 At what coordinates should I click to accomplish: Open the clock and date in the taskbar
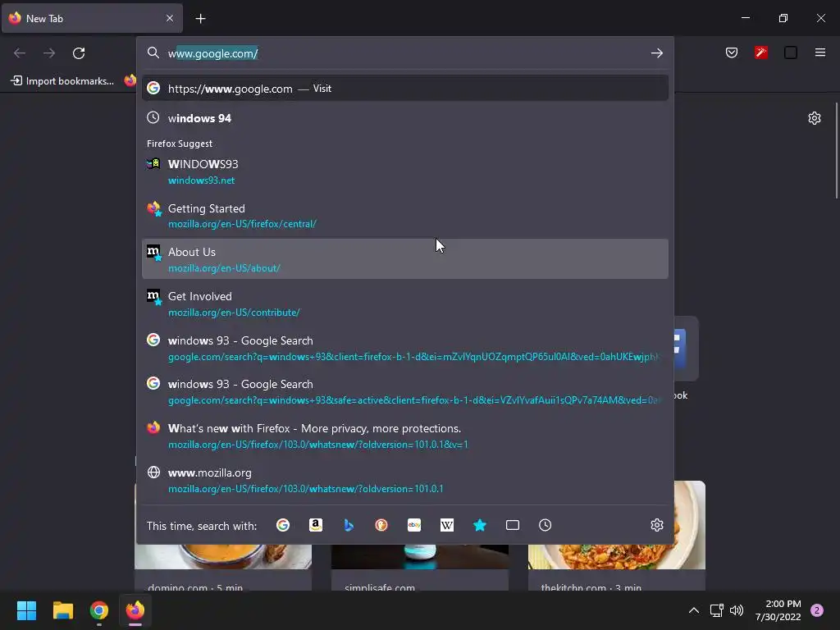(778, 610)
